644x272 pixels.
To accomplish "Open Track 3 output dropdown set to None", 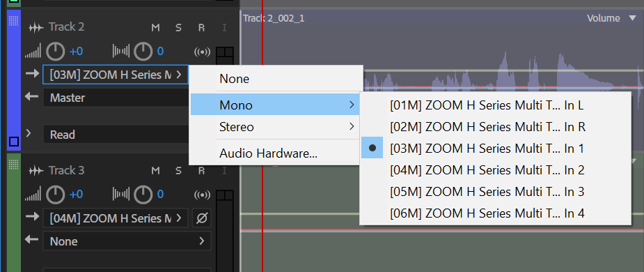I will [127, 241].
